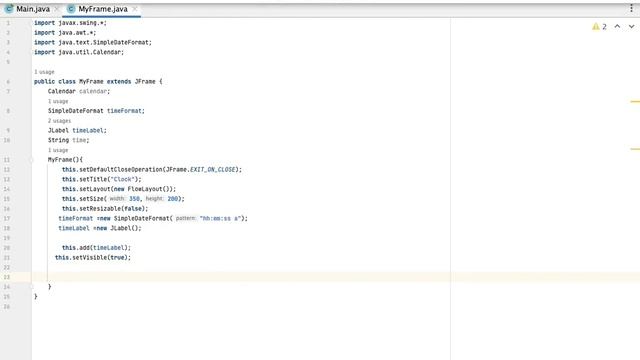
Task: Click the setDefaultCloseOperation line
Action: [x=152, y=169]
